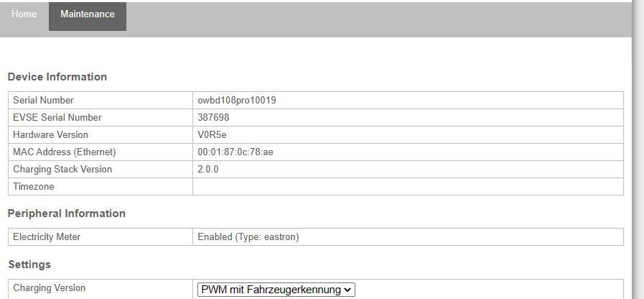
Task: Click the Charging Stack Version value 2.0.0
Action: (x=207, y=170)
